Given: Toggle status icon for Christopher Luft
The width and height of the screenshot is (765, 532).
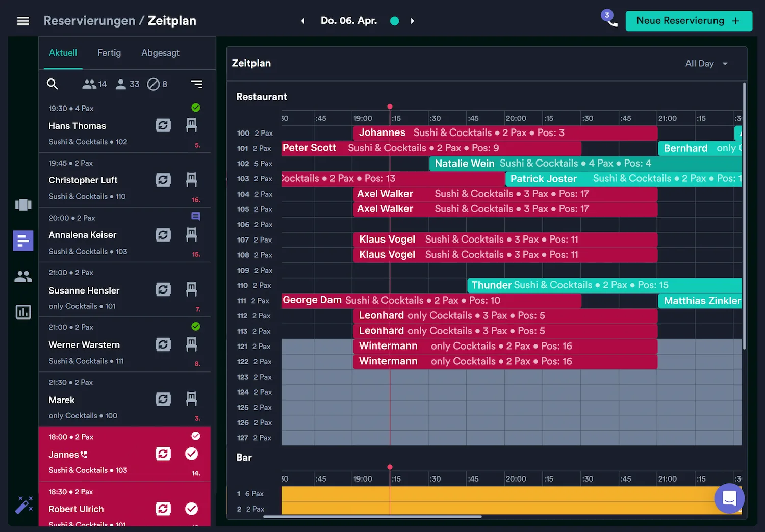Looking at the screenshot, I should pos(163,180).
